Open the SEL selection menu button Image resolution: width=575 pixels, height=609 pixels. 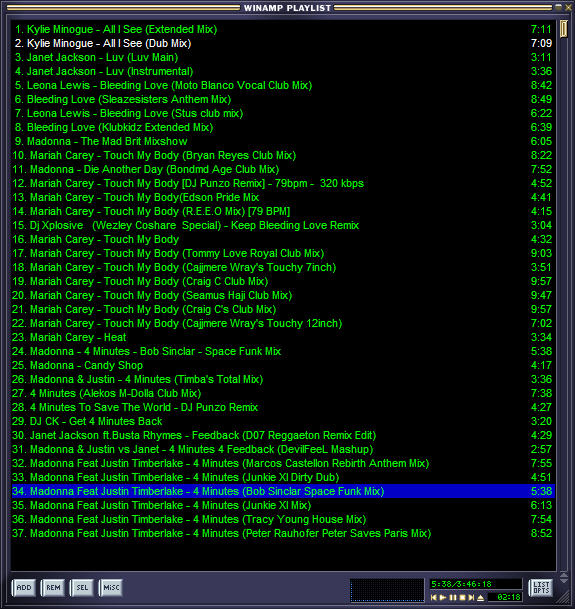click(82, 588)
